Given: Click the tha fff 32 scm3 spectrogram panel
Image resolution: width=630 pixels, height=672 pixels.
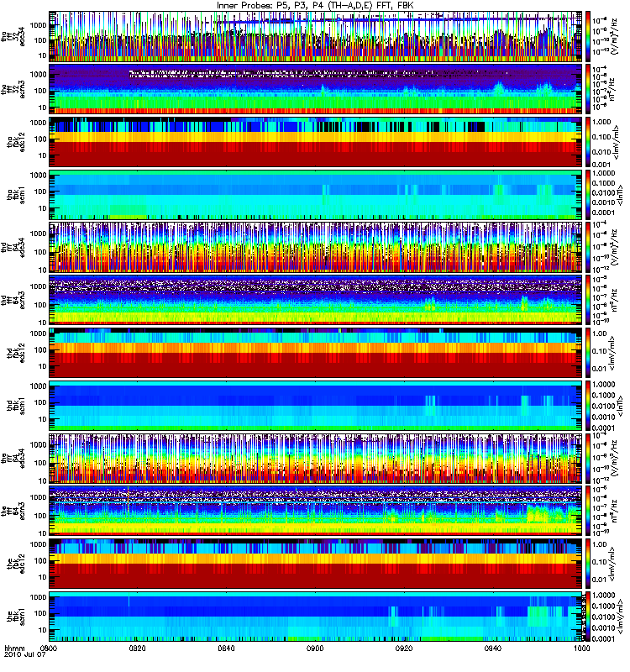Looking at the screenshot, I should click(x=316, y=89).
